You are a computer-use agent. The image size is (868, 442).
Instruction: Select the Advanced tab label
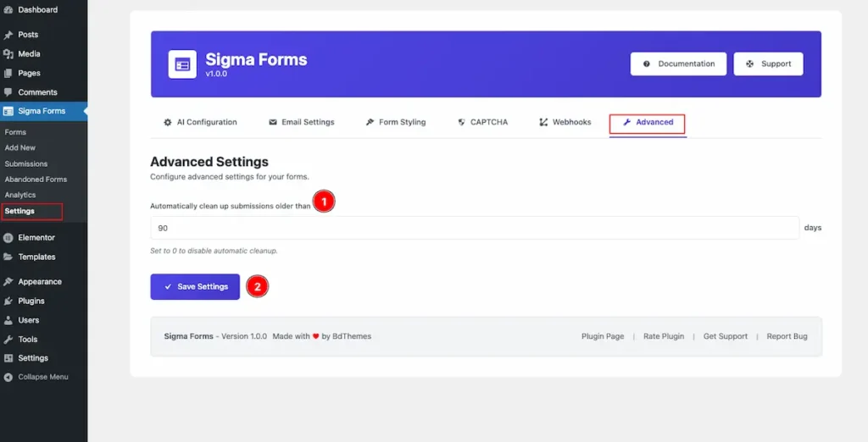[654, 122]
